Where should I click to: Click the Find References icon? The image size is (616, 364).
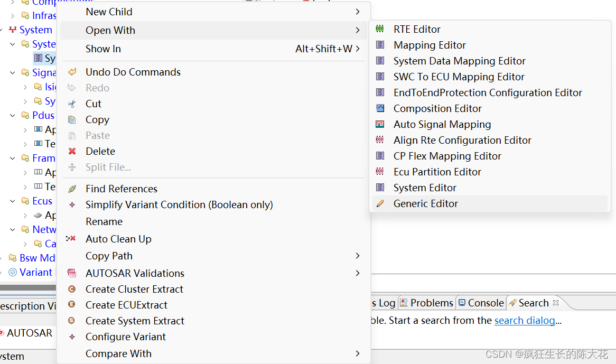click(72, 189)
